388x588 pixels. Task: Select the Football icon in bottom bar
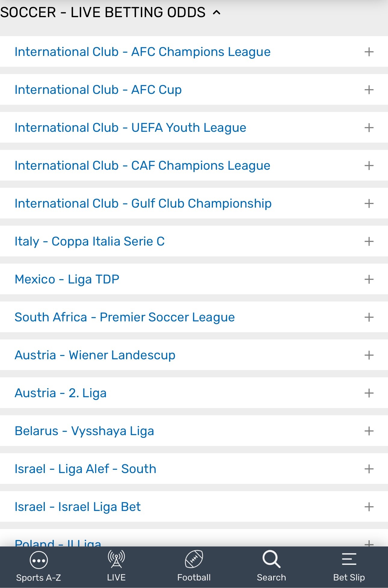(194, 559)
